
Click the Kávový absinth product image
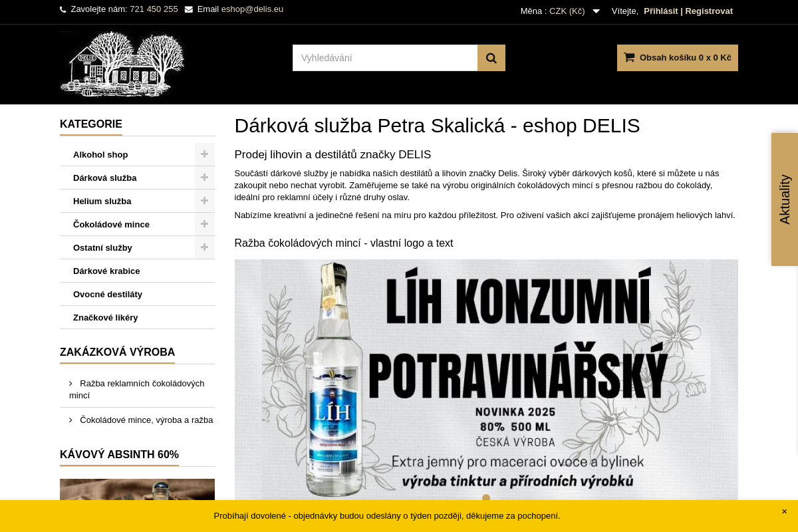(137, 489)
